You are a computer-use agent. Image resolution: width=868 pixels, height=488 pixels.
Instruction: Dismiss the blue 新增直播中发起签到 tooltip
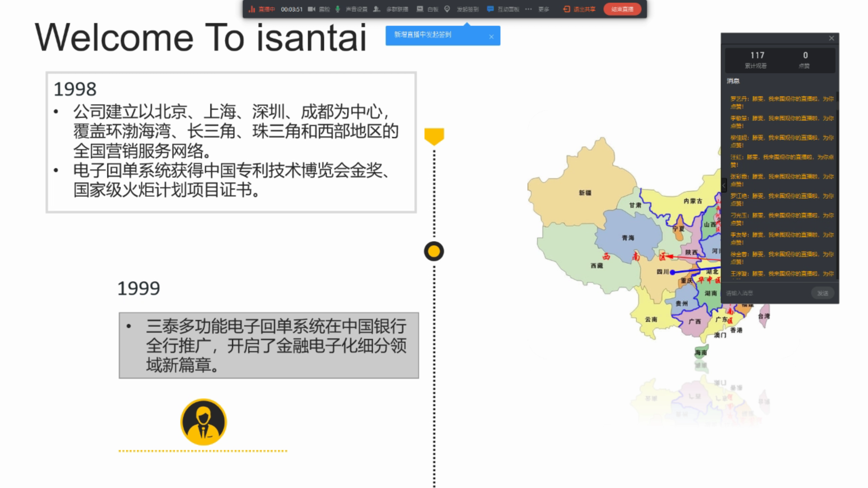point(491,37)
